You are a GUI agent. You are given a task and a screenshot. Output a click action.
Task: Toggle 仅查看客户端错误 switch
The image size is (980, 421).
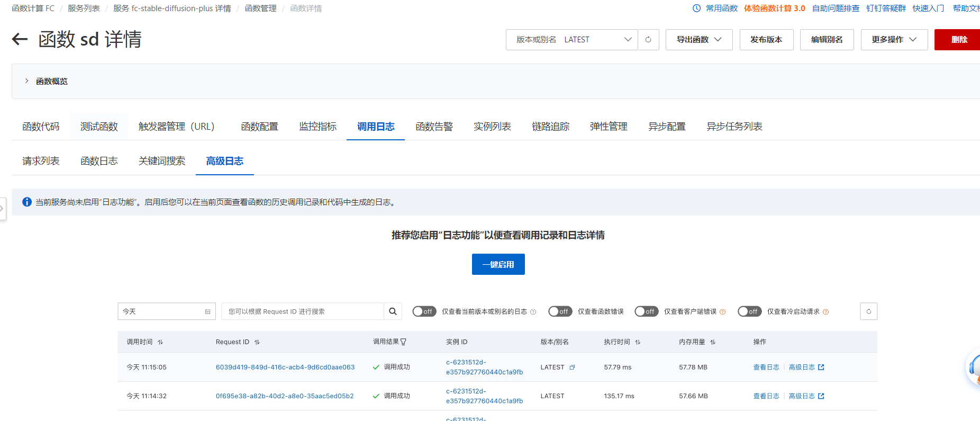click(647, 311)
